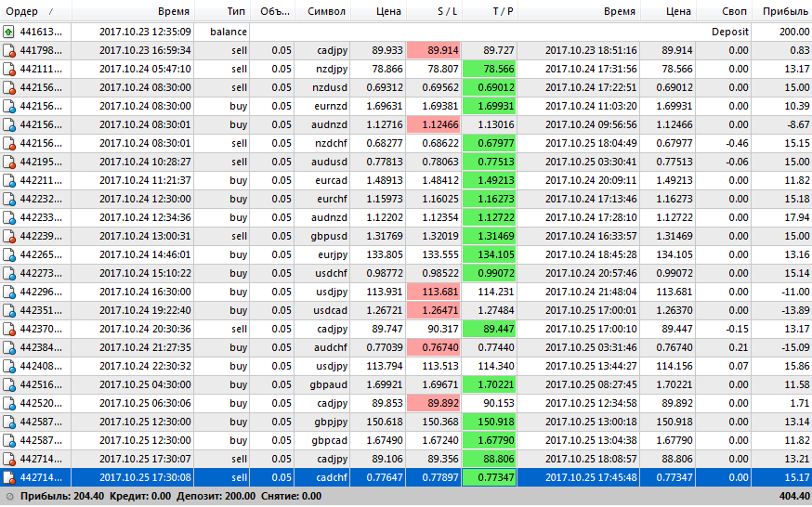Click the close time 2017.10.25 03:31:46
Screen dimensions: 812x507
click(x=591, y=348)
